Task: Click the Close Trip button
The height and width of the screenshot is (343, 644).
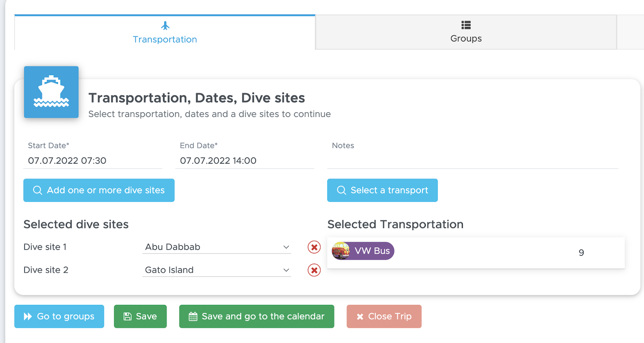Action: [x=384, y=316]
